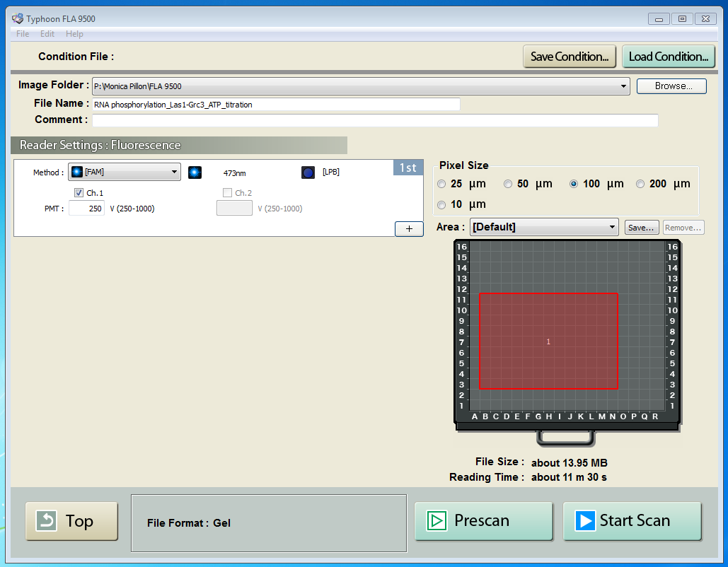Click 'about 11 m 30 s' reading time
The width and height of the screenshot is (728, 567).
click(x=569, y=477)
